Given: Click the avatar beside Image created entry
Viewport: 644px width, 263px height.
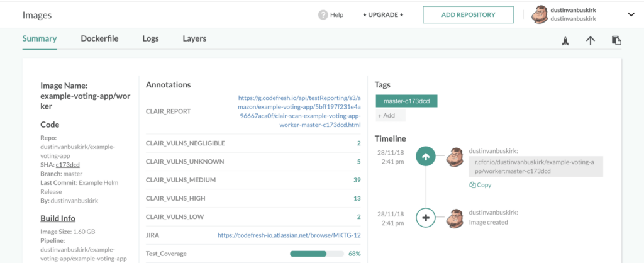Looking at the screenshot, I should pos(455,218).
